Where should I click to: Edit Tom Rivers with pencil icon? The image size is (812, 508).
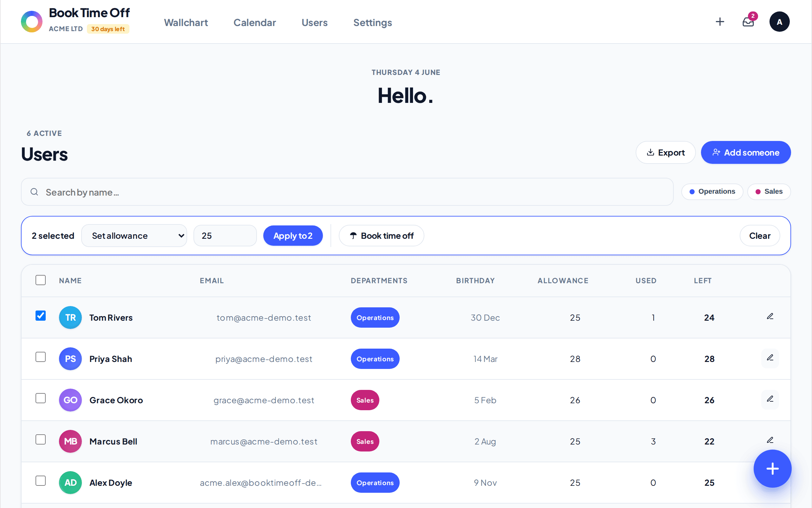pyautogui.click(x=770, y=317)
